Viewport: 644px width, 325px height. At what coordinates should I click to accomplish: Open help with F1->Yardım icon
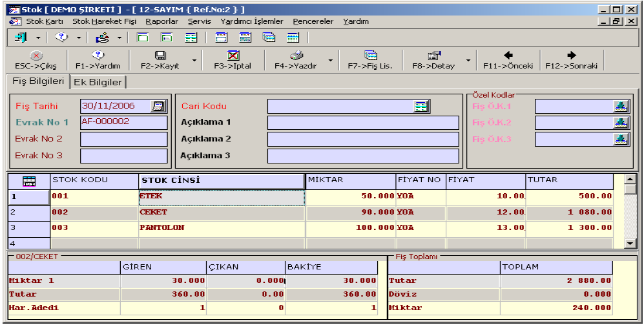98,56
